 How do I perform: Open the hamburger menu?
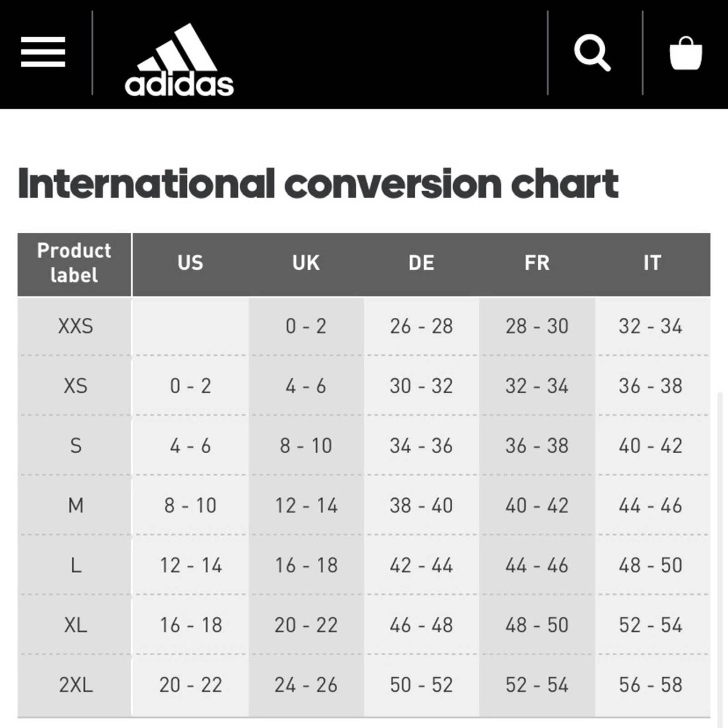point(43,52)
